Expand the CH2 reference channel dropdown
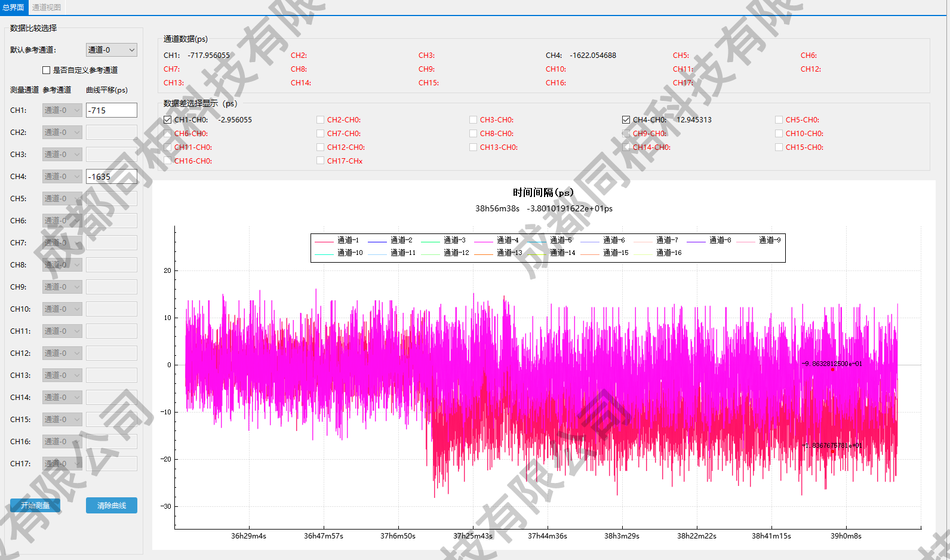Viewport: 950px width, 560px height. pos(62,133)
